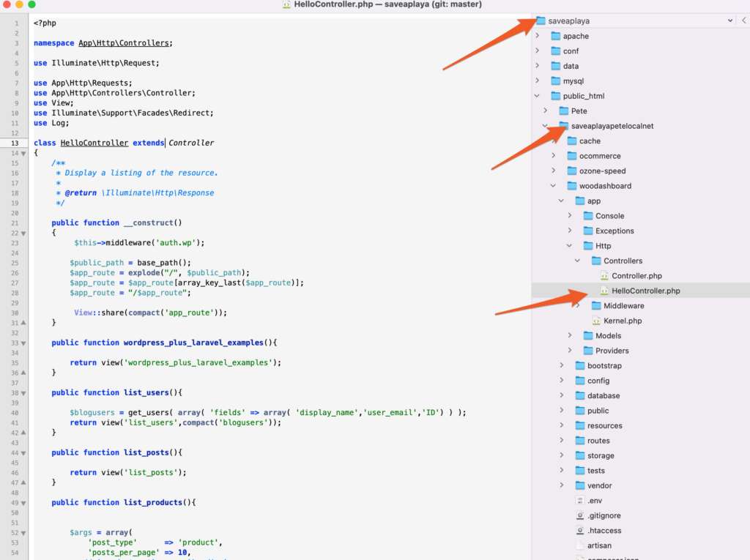Expand the vendor folder chevron
750x560 pixels.
562,485
